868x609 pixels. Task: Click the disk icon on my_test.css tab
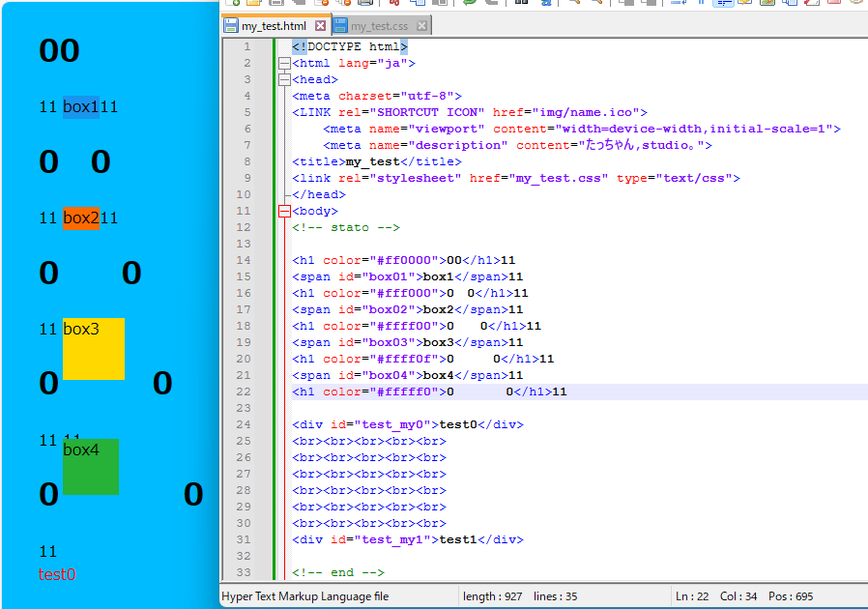341,26
